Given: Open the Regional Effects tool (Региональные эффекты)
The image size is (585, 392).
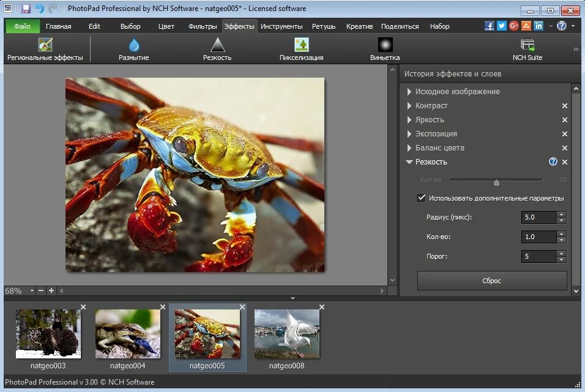Looking at the screenshot, I should 45,49.
